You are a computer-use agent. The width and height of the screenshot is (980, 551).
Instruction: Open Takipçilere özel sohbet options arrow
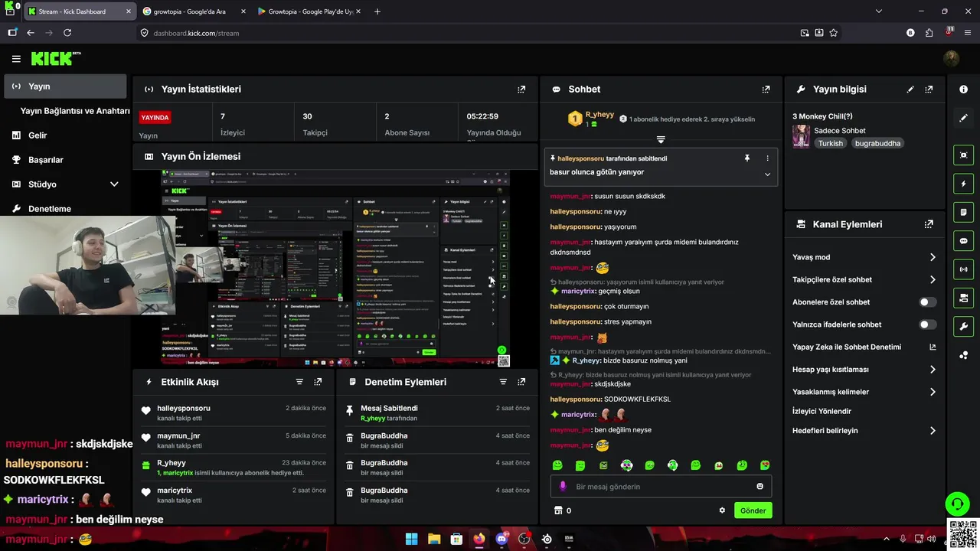point(933,280)
